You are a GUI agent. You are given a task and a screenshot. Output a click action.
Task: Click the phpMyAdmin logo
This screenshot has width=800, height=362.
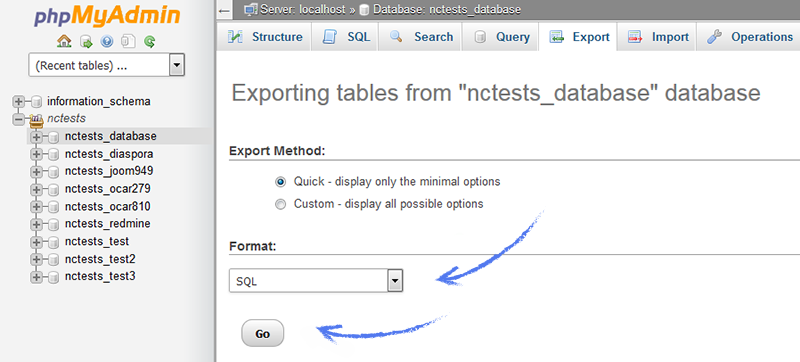107,15
